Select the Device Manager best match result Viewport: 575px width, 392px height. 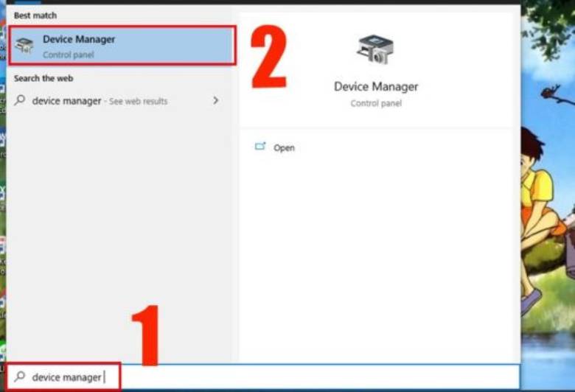[x=122, y=46]
